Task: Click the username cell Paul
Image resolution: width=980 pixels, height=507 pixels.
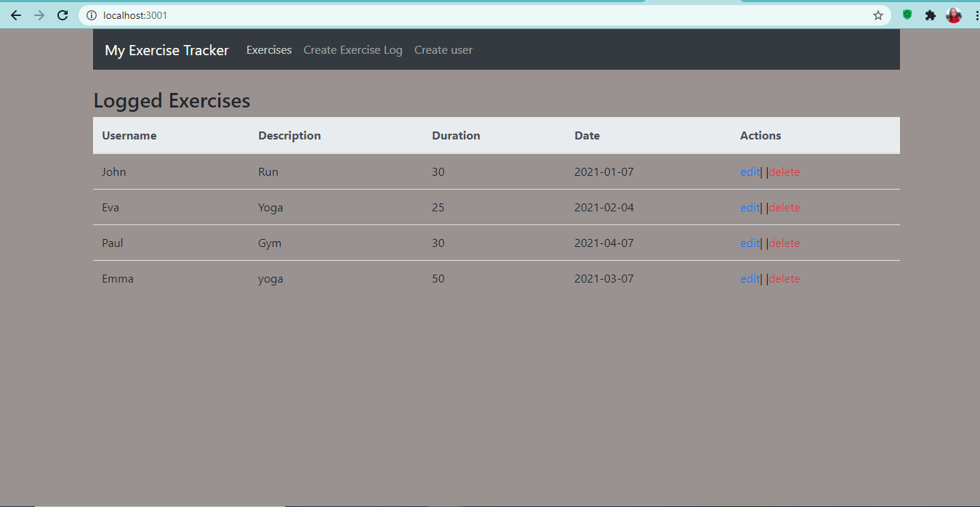Action: [x=113, y=243]
